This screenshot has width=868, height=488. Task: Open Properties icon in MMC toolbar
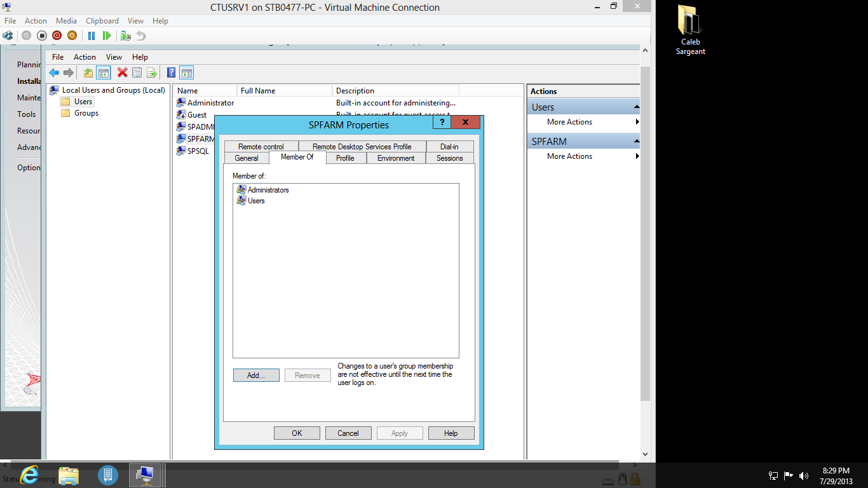click(x=137, y=72)
